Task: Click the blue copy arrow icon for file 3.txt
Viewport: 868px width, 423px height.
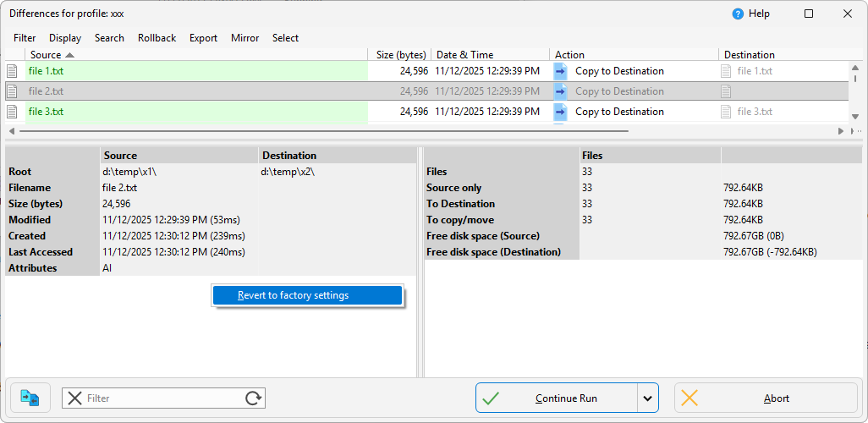Action: [560, 112]
